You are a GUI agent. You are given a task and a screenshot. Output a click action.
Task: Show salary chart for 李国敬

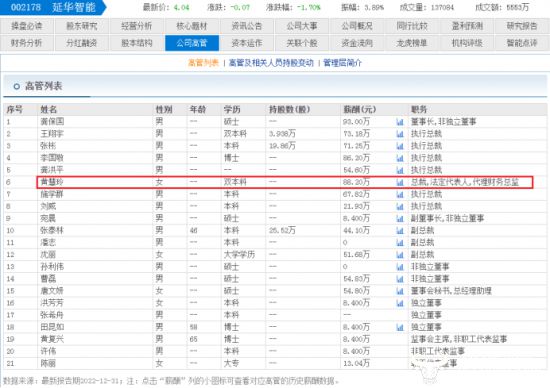(400, 158)
